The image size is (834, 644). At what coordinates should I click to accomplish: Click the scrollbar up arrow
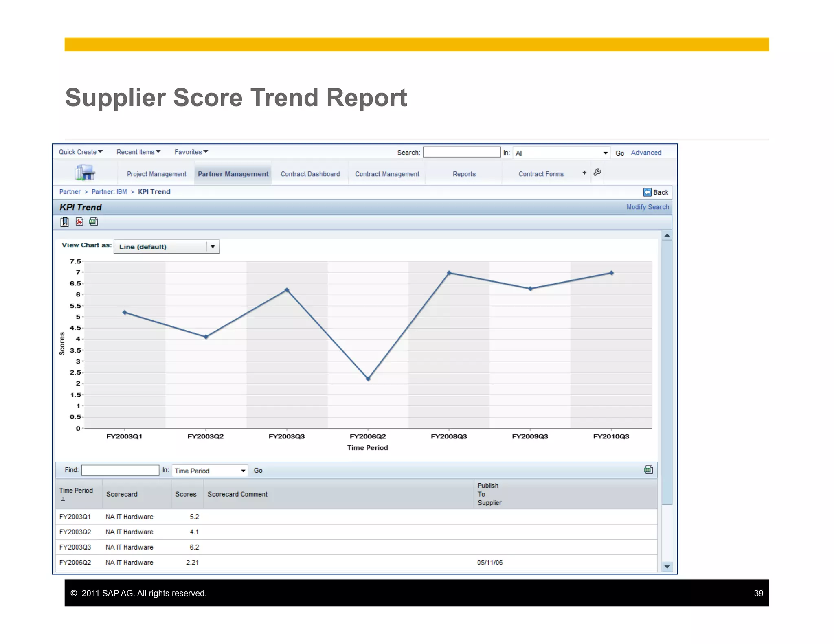[x=667, y=235]
